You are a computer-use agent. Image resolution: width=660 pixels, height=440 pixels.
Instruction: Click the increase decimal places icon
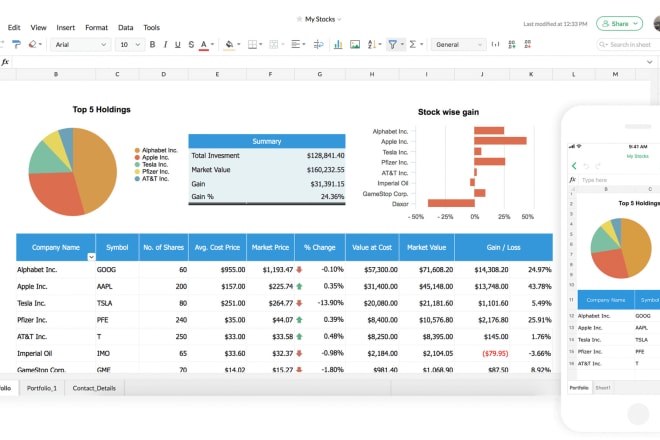point(512,44)
